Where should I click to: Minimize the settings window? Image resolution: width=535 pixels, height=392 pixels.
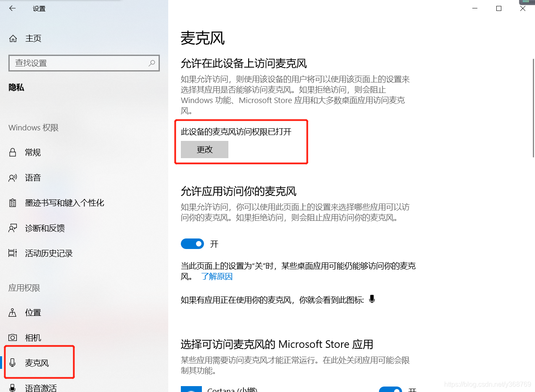click(474, 8)
